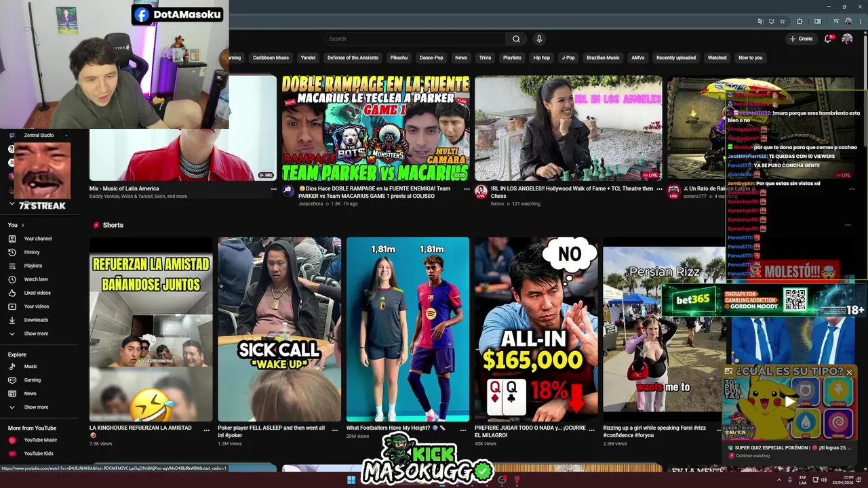Open the IRL in Los Angeles chess thumbnail
This screenshot has height=488, width=868.
568,128
